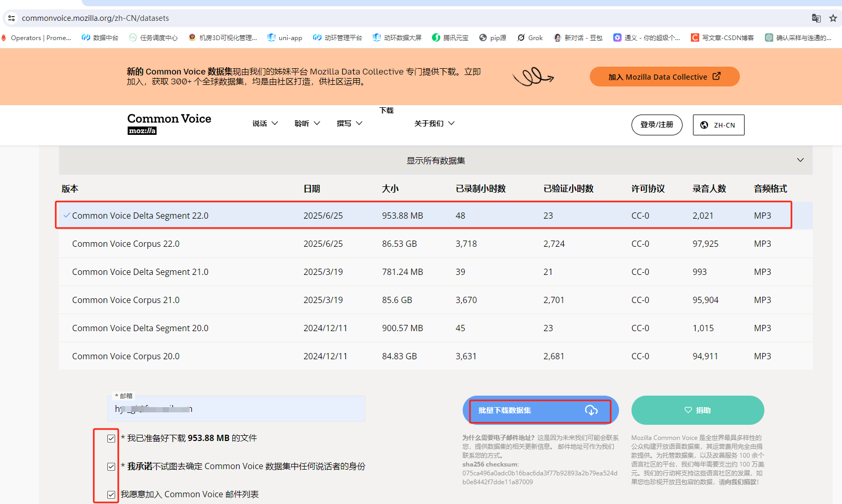Click the 97,925 recorders cell
This screenshot has height=504, width=842.
(x=705, y=244)
